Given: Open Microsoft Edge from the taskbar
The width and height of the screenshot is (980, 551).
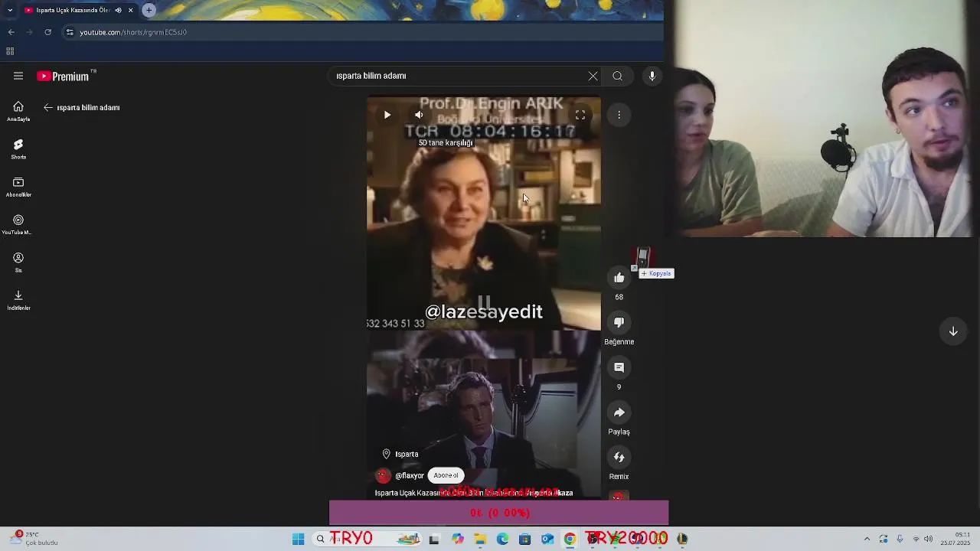Looking at the screenshot, I should click(502, 540).
